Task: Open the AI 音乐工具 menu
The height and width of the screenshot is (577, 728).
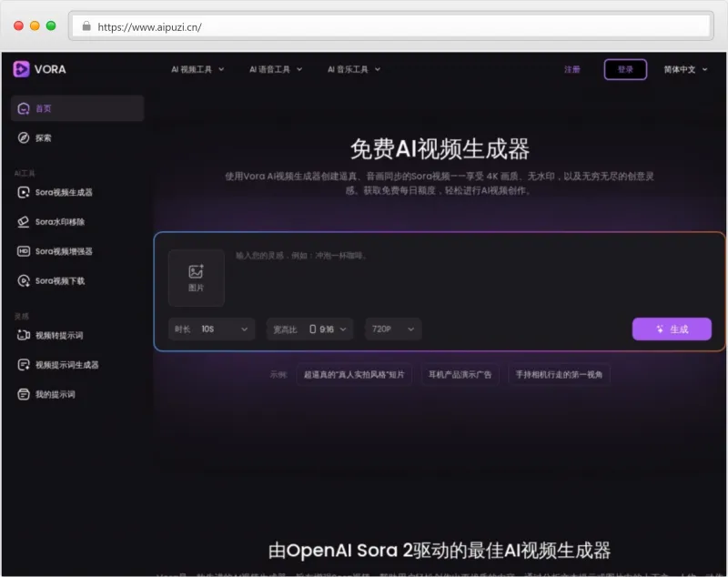Action: click(x=350, y=68)
